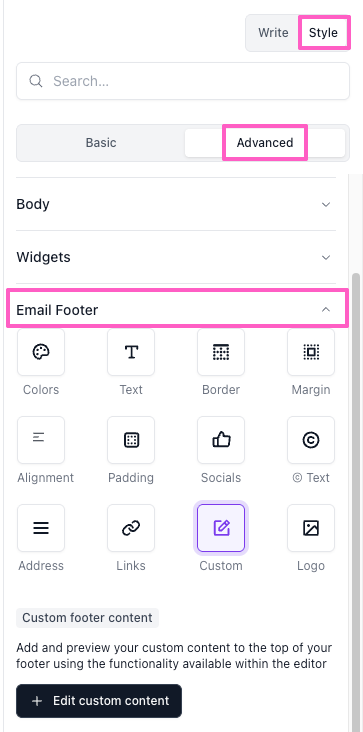
Task: Open the footer Border settings icon
Action: pyautogui.click(x=221, y=352)
